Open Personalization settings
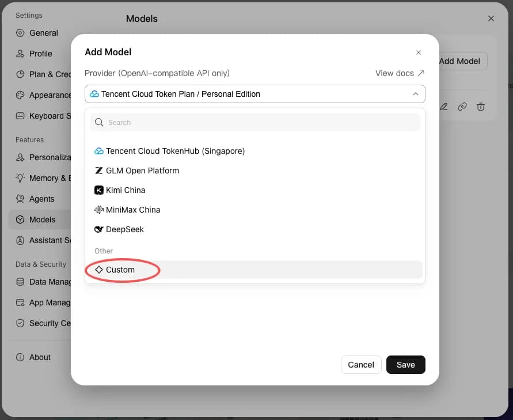 (39, 157)
